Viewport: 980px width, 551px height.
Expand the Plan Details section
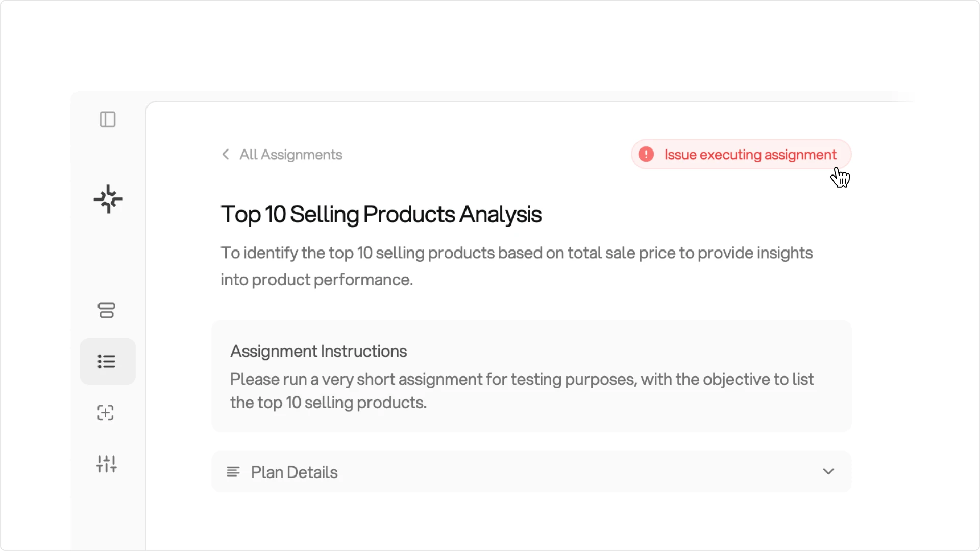click(531, 472)
